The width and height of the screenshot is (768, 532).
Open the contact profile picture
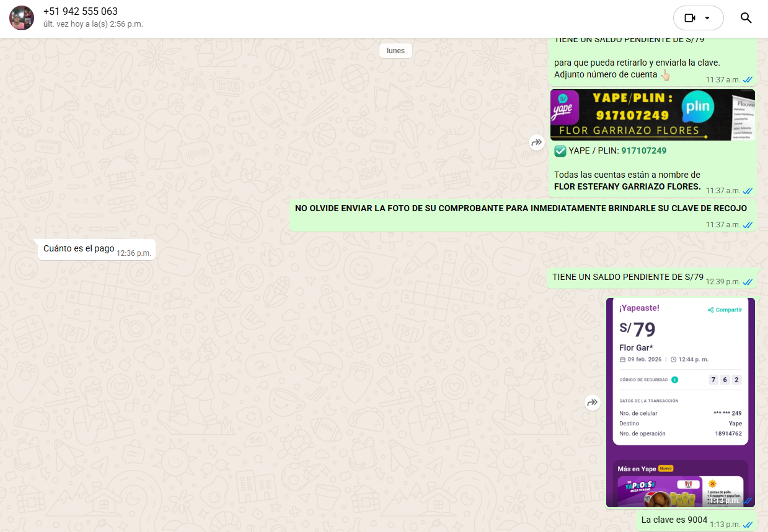pyautogui.click(x=22, y=18)
